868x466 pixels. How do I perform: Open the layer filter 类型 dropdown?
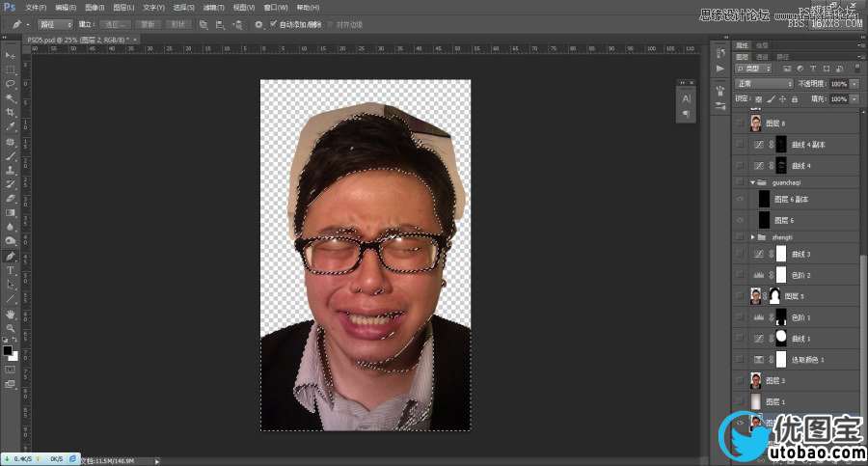tap(753, 69)
